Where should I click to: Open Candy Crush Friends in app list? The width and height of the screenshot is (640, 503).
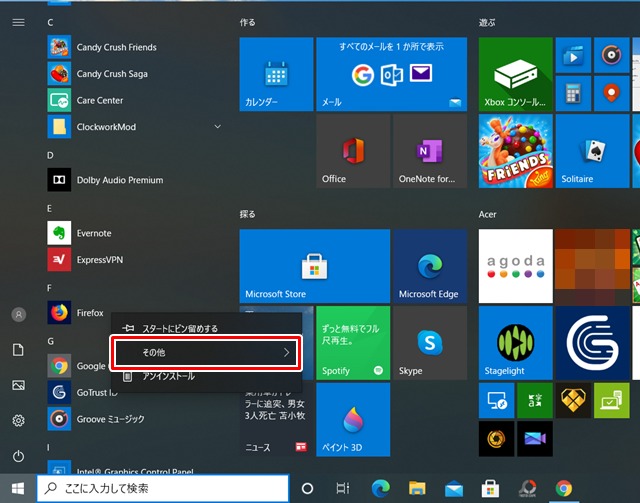point(135,47)
